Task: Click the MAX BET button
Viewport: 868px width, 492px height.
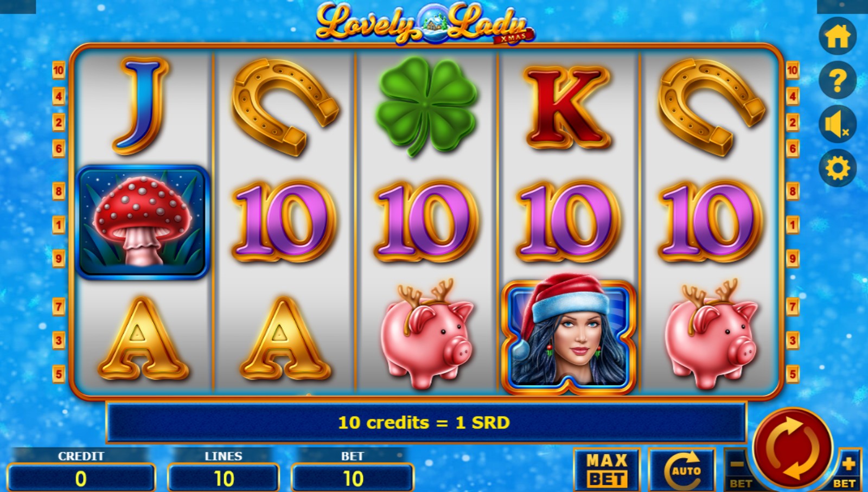Action: pyautogui.click(x=607, y=470)
